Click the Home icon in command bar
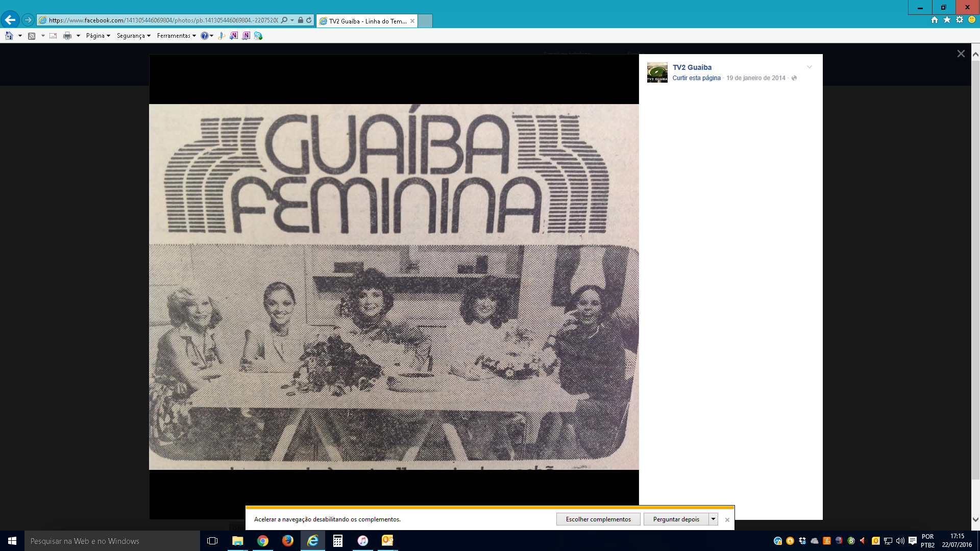The height and width of the screenshot is (551, 980). click(9, 36)
